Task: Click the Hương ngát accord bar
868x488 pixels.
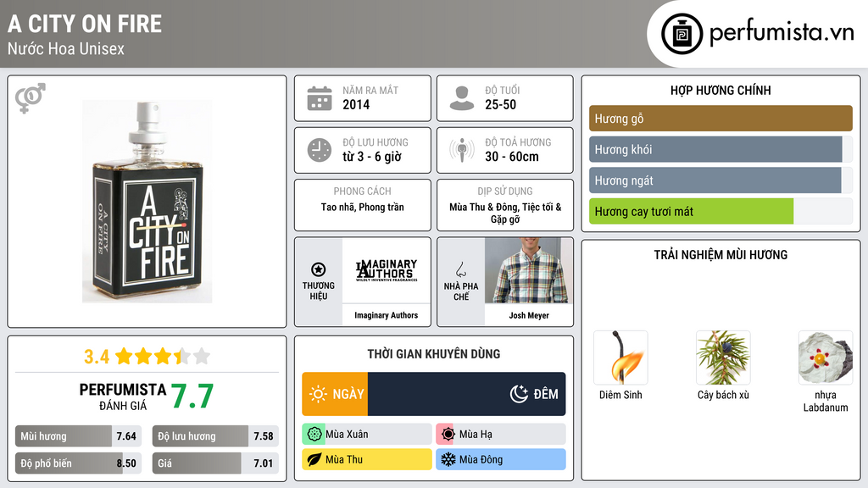Action: point(721,180)
